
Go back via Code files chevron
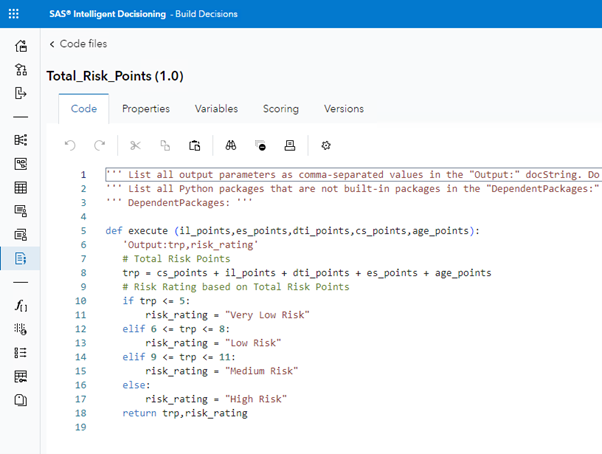point(52,44)
